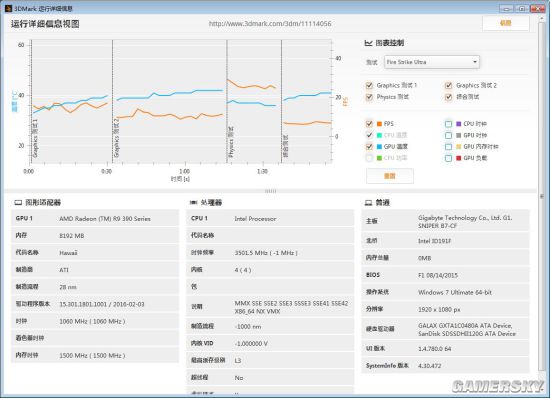This screenshot has height=398, width=550.
Task: Click the orange FPS color swatch
Action: point(379,124)
